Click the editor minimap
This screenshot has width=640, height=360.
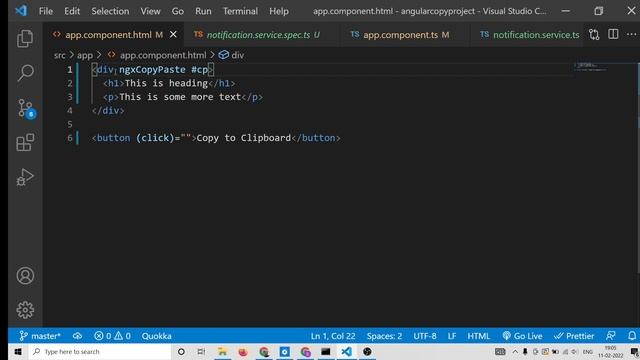(x=590, y=67)
